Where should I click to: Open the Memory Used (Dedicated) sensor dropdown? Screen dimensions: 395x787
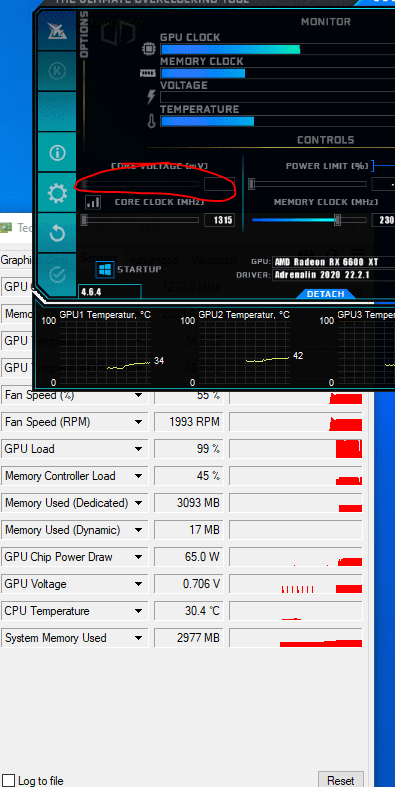click(138, 503)
